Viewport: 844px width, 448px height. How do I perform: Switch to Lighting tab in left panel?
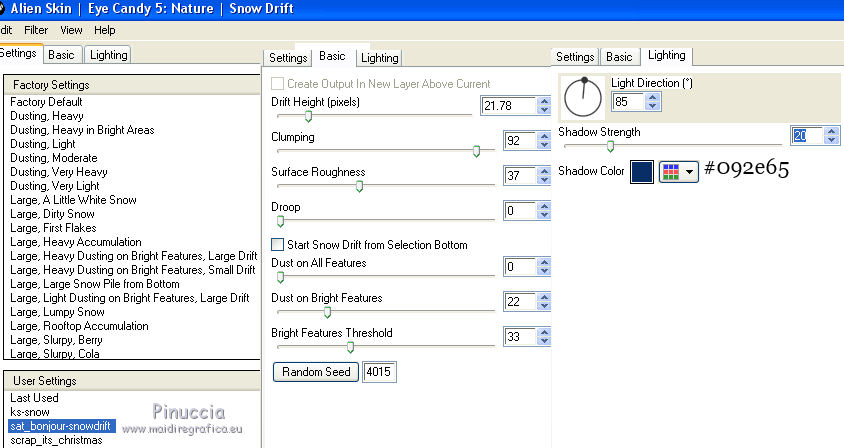(109, 55)
